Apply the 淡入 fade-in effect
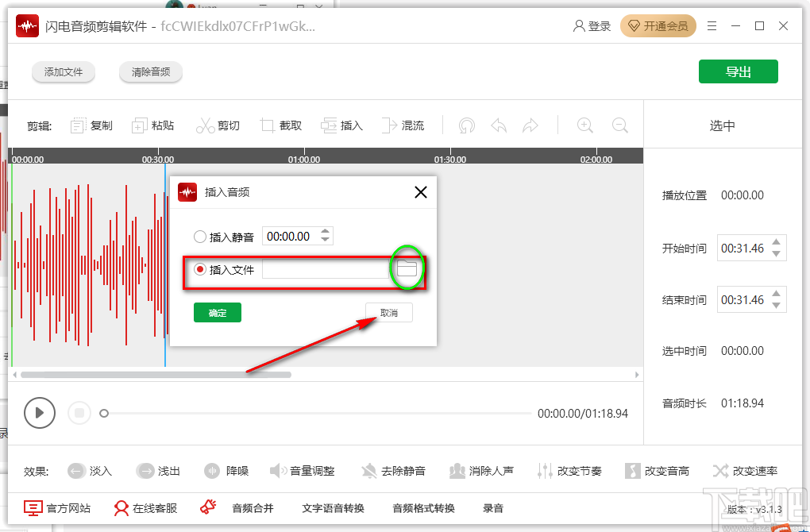Viewport: 810px width, 532px height. 90,470
